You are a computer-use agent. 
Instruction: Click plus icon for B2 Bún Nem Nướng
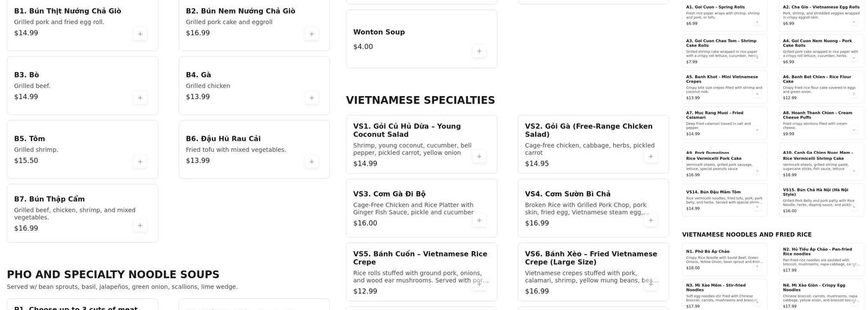tap(312, 34)
